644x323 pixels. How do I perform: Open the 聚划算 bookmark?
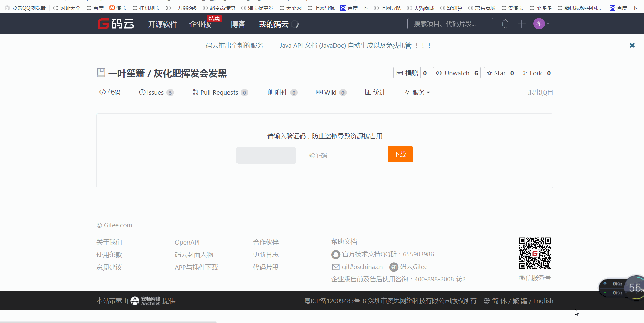[x=451, y=8]
